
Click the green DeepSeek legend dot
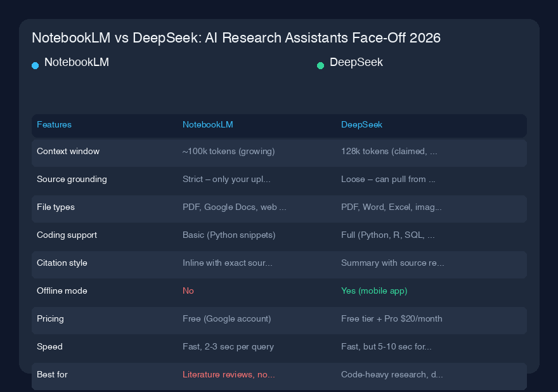(320, 65)
